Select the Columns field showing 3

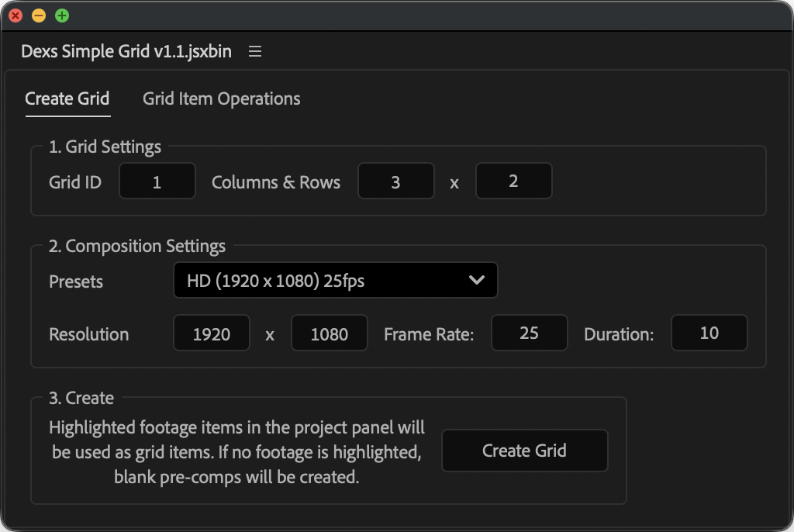(x=395, y=181)
